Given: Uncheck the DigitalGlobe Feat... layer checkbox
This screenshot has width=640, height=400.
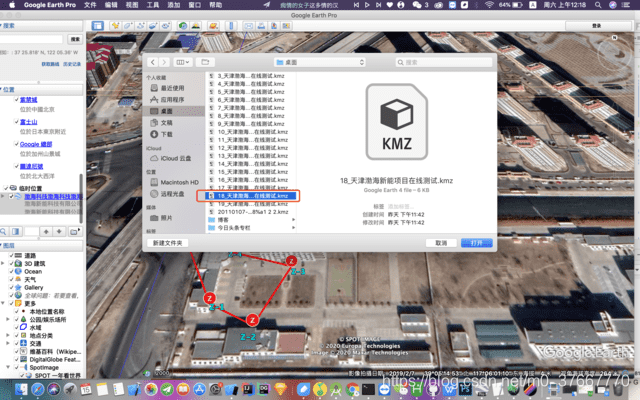Looking at the screenshot, I should click(x=17, y=359).
